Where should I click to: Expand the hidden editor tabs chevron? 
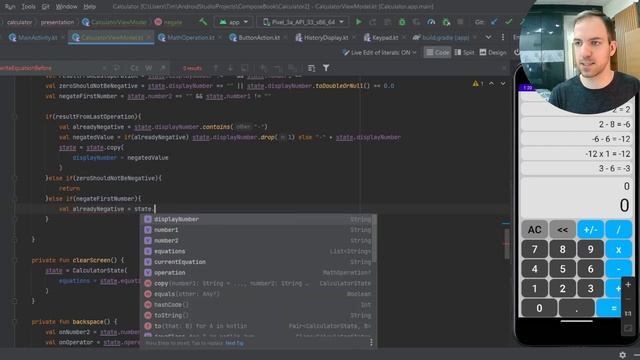[x=488, y=37]
